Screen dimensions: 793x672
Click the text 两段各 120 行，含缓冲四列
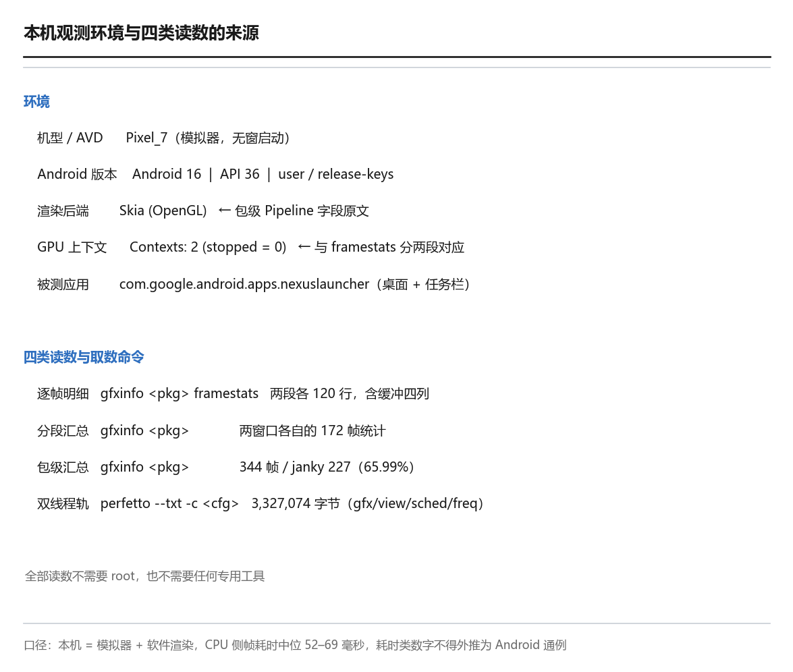click(x=350, y=394)
